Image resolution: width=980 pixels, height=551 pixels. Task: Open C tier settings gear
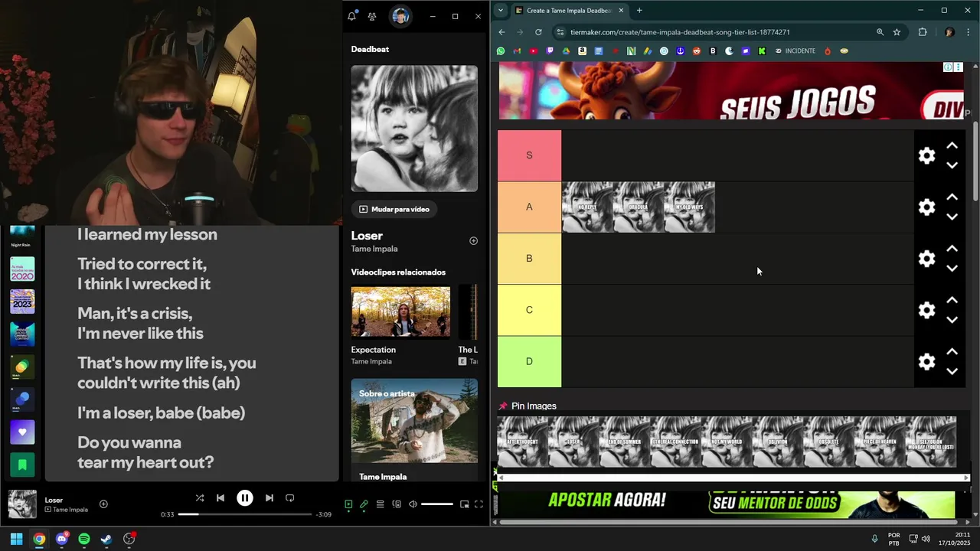[926, 310]
